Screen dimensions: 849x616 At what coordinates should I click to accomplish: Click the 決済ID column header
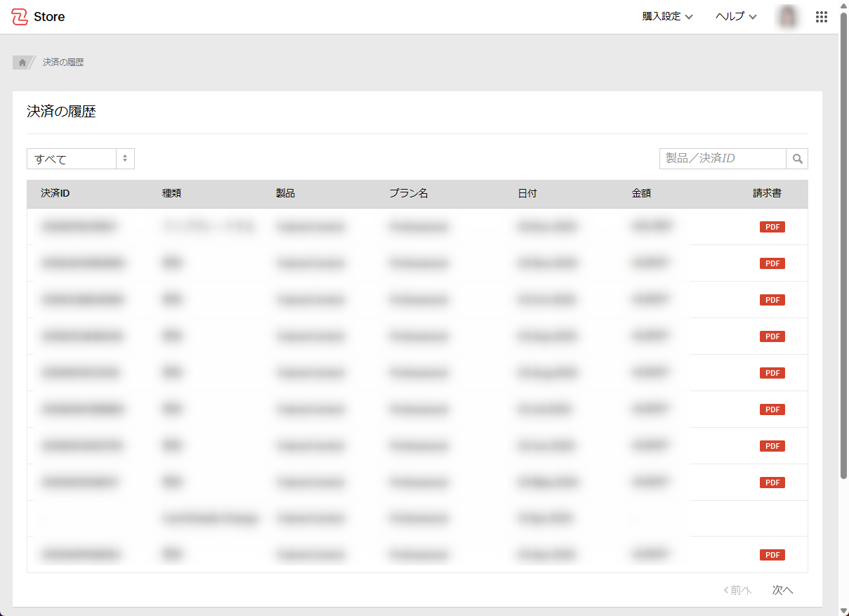55,194
